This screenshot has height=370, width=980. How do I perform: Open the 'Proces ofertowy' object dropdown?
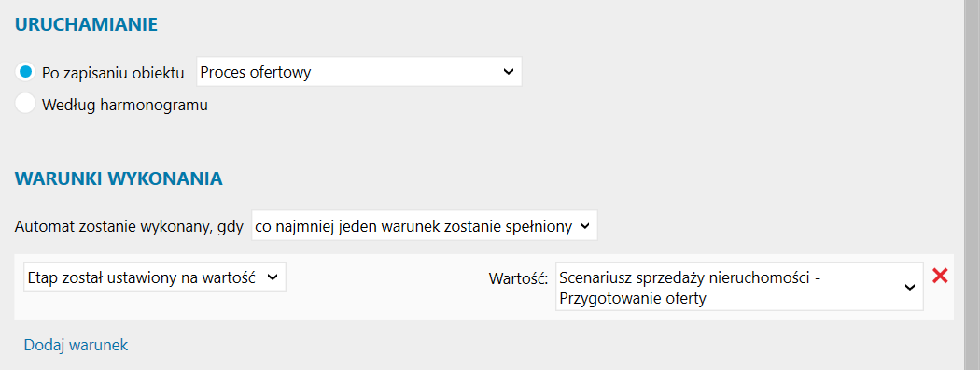(x=359, y=72)
